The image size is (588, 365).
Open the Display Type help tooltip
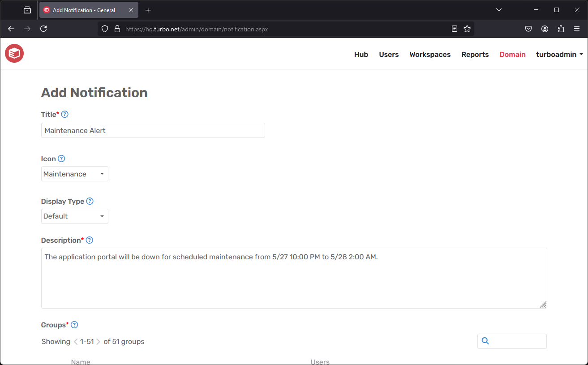pos(90,201)
